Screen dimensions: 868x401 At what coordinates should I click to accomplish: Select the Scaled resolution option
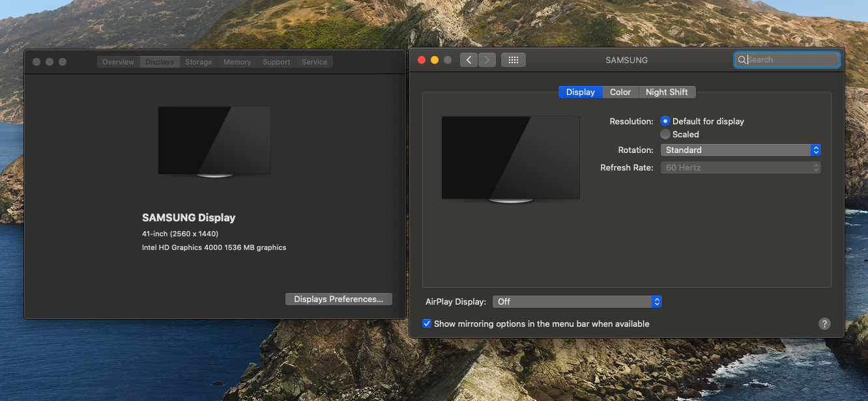[665, 134]
